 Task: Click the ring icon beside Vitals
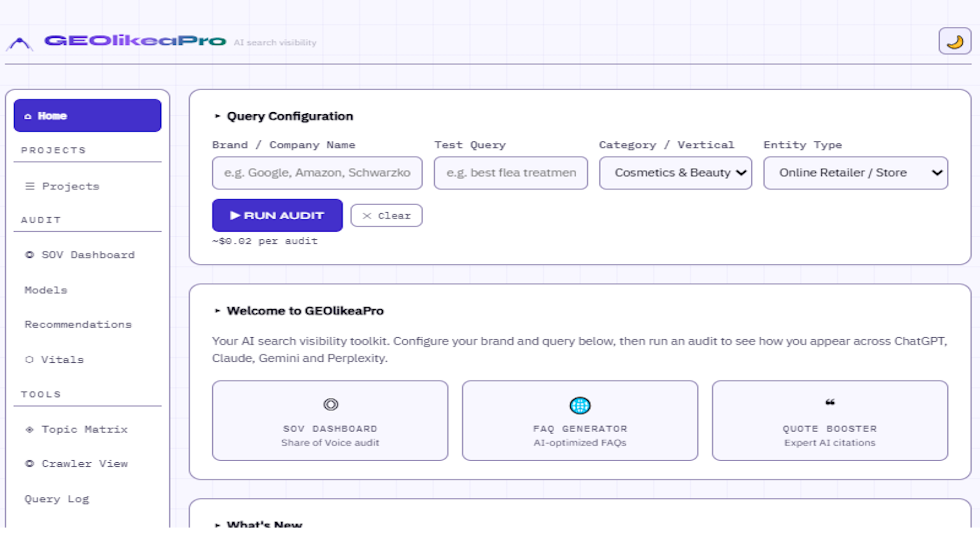pyautogui.click(x=29, y=360)
